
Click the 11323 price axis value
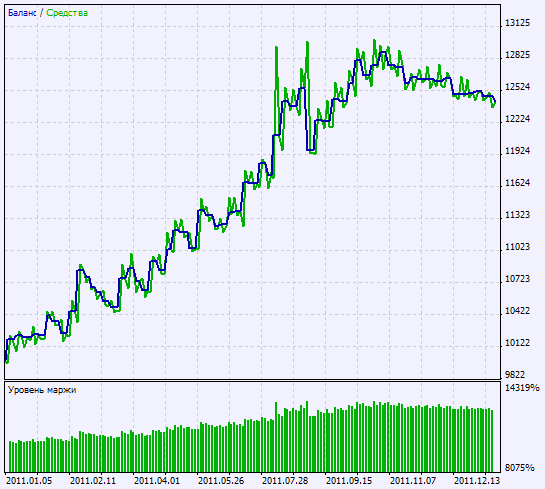pyautogui.click(x=518, y=215)
